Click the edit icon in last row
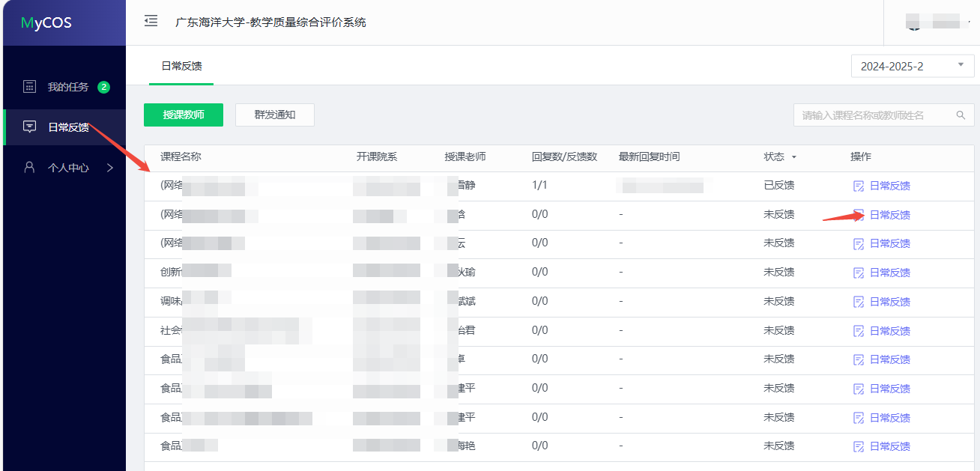This screenshot has width=980, height=471. [x=859, y=446]
